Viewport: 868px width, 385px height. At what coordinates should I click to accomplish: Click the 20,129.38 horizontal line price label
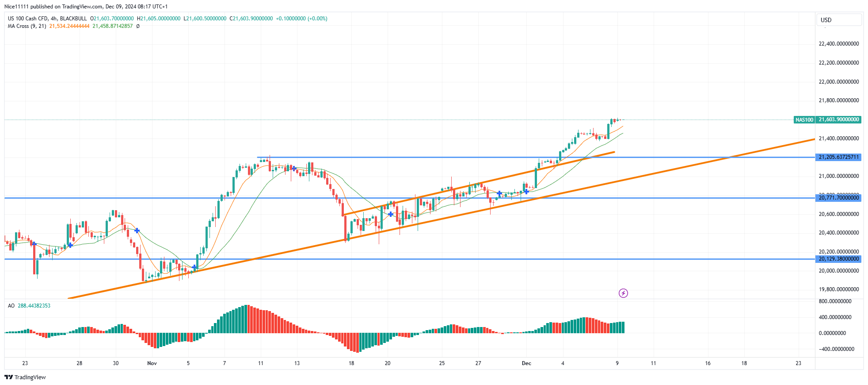coord(838,259)
